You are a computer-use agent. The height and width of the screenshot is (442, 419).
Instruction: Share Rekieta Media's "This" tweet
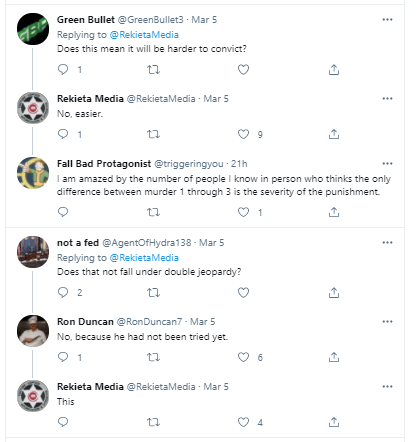tap(334, 422)
